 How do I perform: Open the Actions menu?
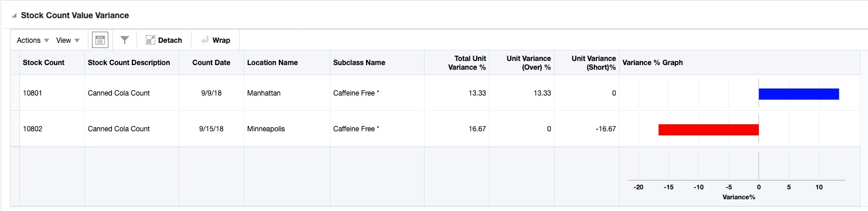tap(33, 40)
